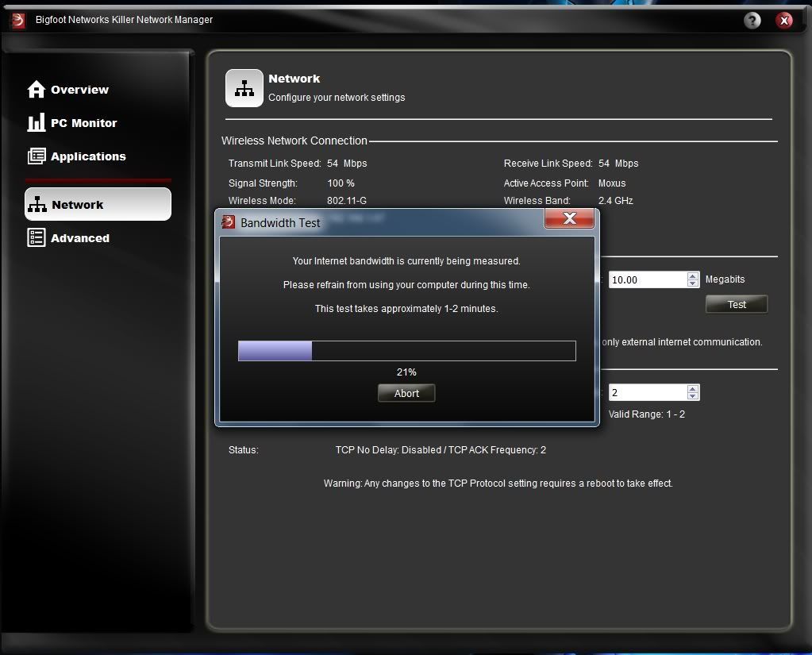Close the Bandwidth Test dialog
This screenshot has width=812, height=655.
pos(569,218)
